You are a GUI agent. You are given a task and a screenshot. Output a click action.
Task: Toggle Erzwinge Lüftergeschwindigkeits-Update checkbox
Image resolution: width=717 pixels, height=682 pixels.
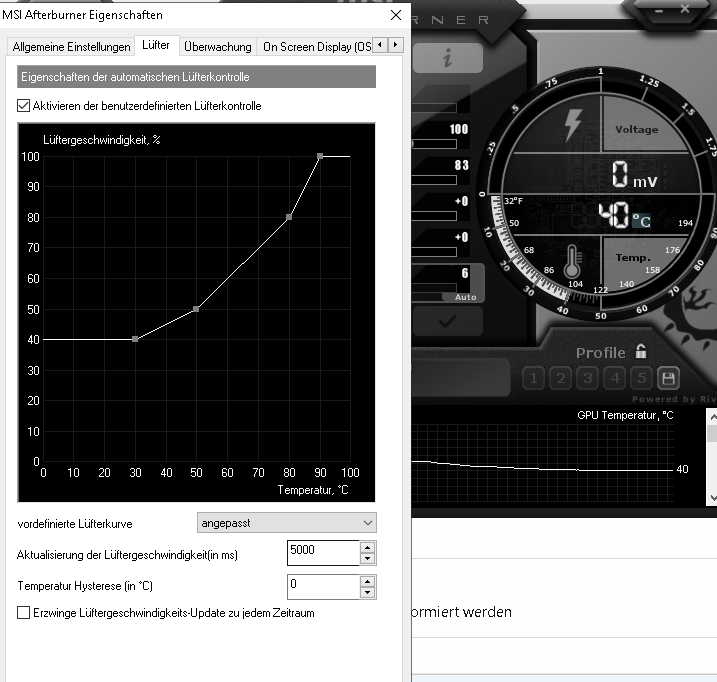click(23, 612)
